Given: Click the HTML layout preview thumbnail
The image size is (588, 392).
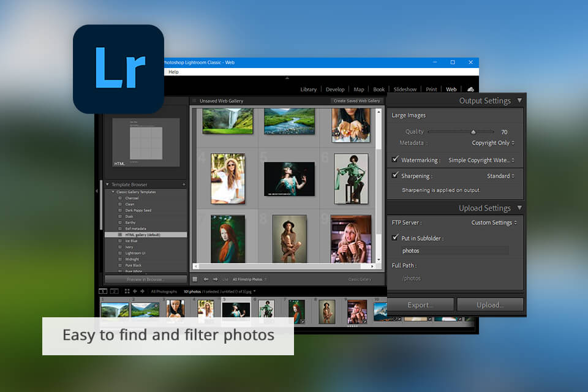Looking at the screenshot, I should (146, 143).
